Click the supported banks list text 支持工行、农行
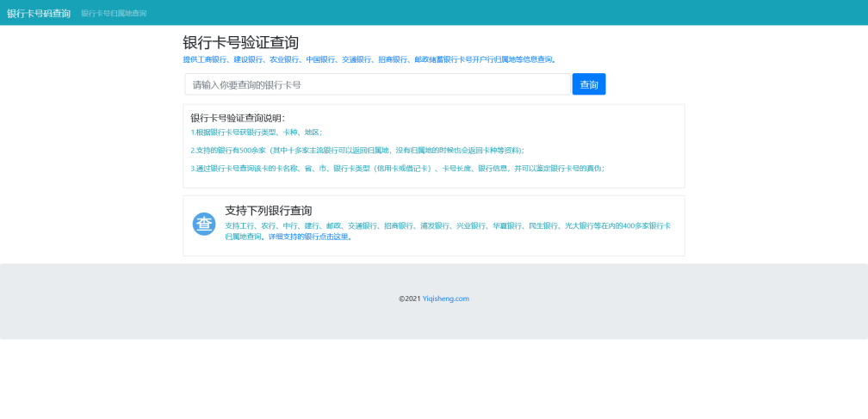868x419 pixels. [x=448, y=231]
